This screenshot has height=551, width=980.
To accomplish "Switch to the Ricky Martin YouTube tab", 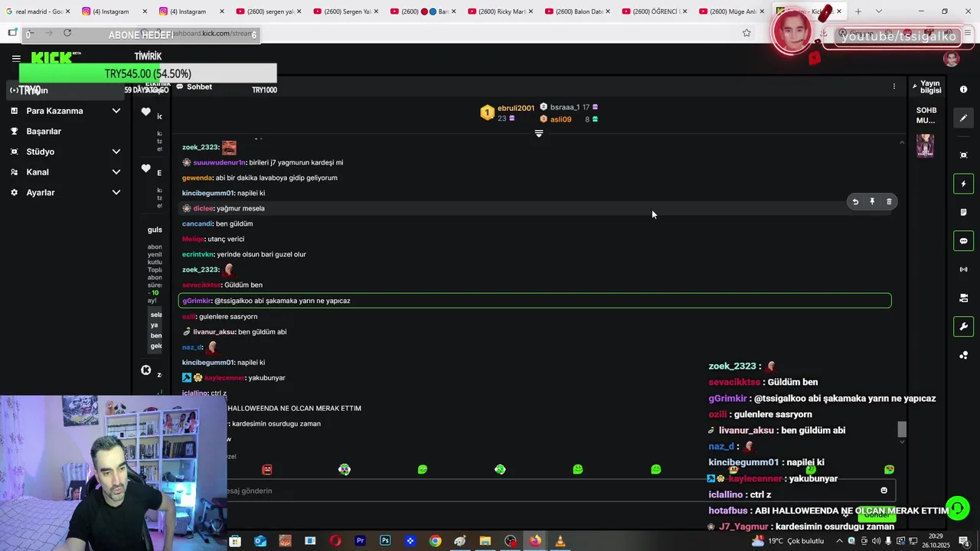I will 500,11.
